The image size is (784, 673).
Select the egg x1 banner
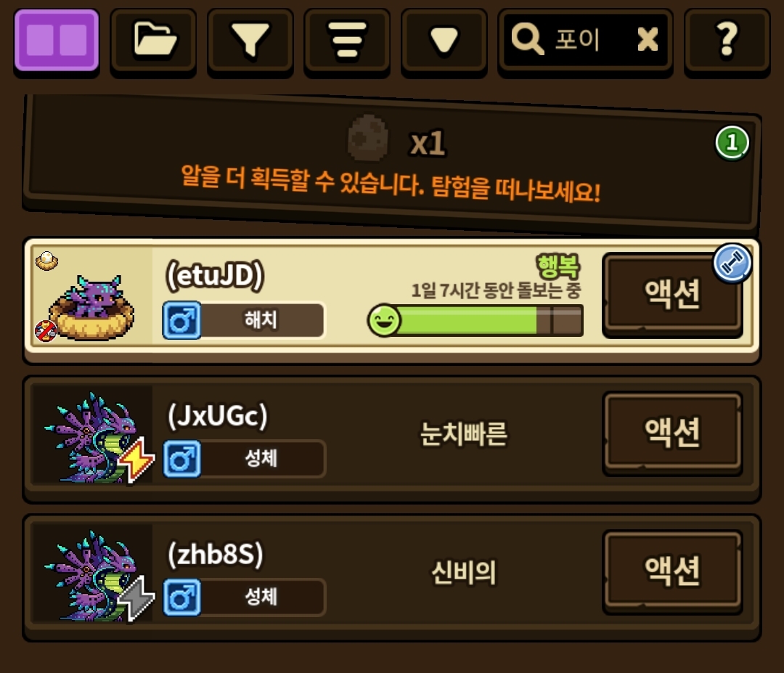pyautogui.click(x=393, y=163)
